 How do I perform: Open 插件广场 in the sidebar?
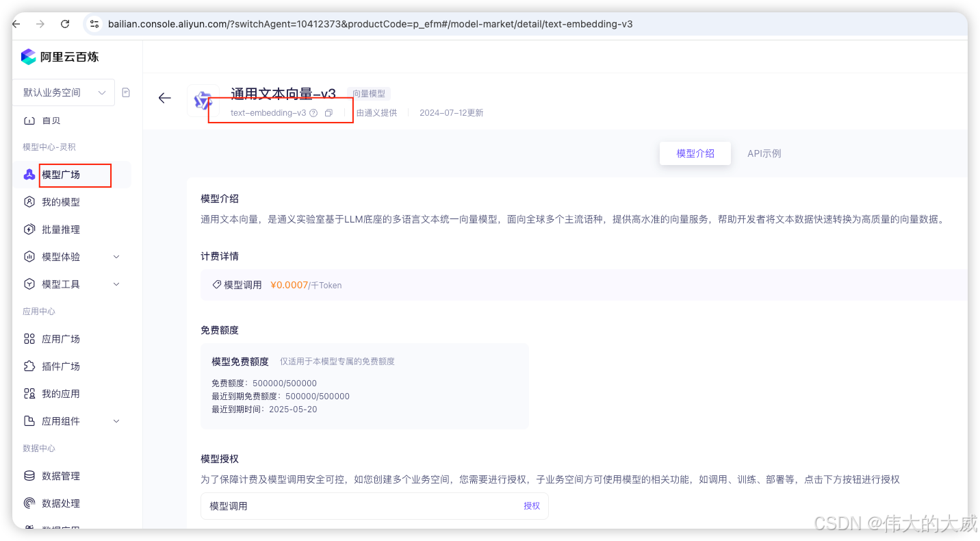[61, 366]
